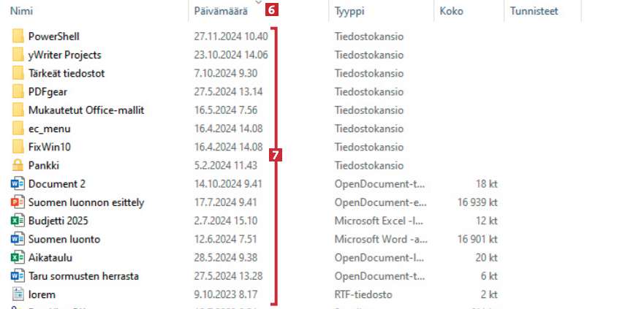Sort by Päivämäärä column header
This screenshot has height=309, width=644.
[x=219, y=12]
